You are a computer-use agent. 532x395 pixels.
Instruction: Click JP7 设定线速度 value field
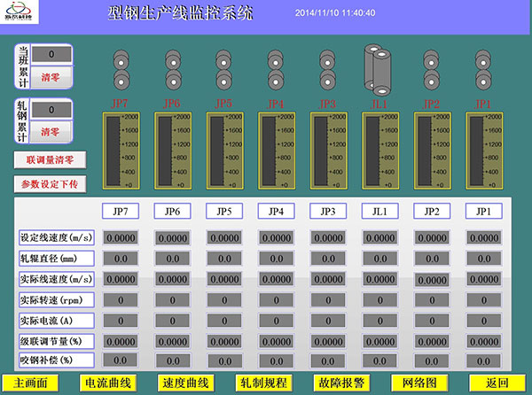pyautogui.click(x=121, y=237)
